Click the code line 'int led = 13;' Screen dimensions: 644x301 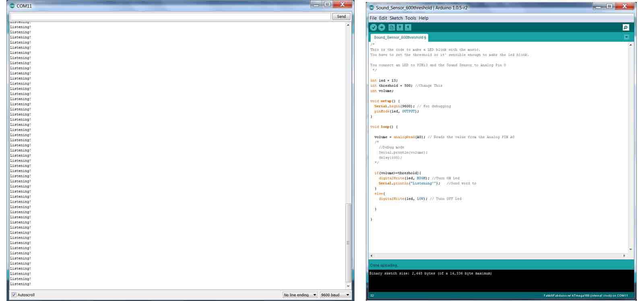(x=384, y=80)
